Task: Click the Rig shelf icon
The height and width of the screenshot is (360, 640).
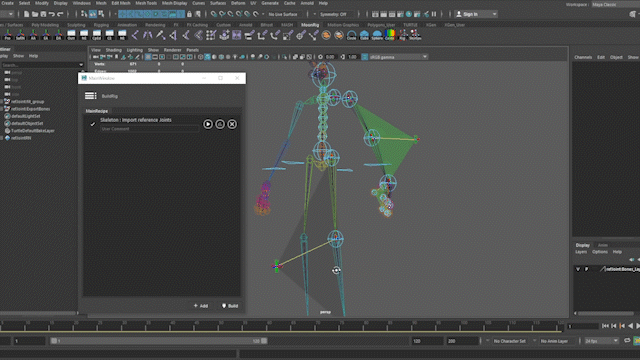Action: coord(402,36)
